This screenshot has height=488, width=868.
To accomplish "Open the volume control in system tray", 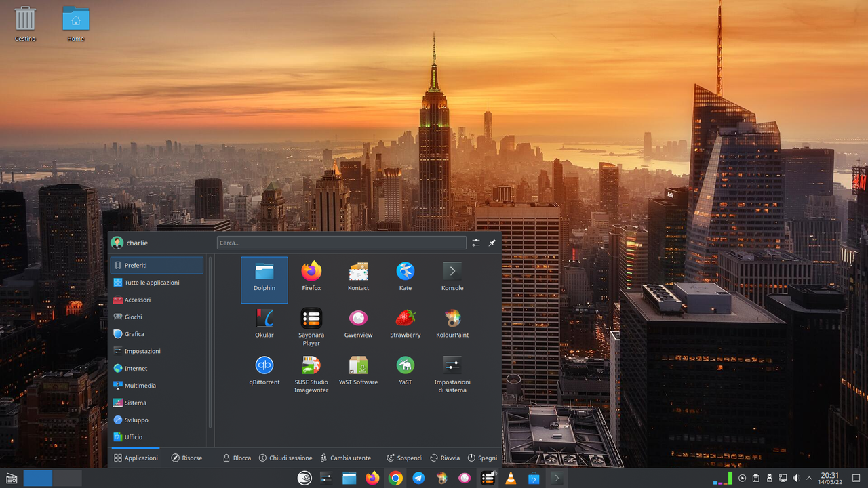I will 796,479.
